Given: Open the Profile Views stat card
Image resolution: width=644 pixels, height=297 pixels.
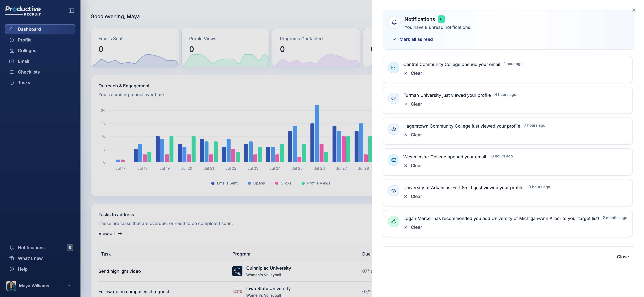Looking at the screenshot, I should (225, 47).
